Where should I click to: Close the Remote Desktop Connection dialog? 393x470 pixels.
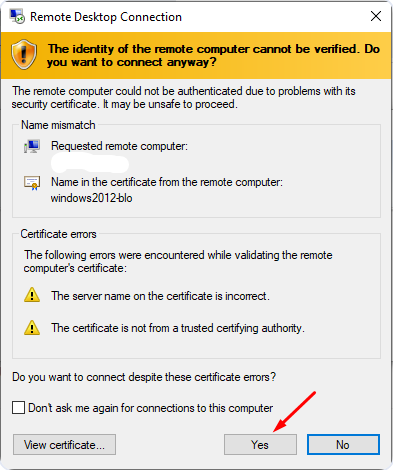376,16
